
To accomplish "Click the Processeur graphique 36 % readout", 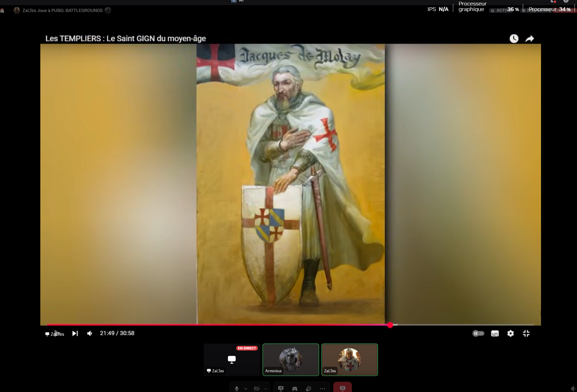I will click(x=489, y=7).
